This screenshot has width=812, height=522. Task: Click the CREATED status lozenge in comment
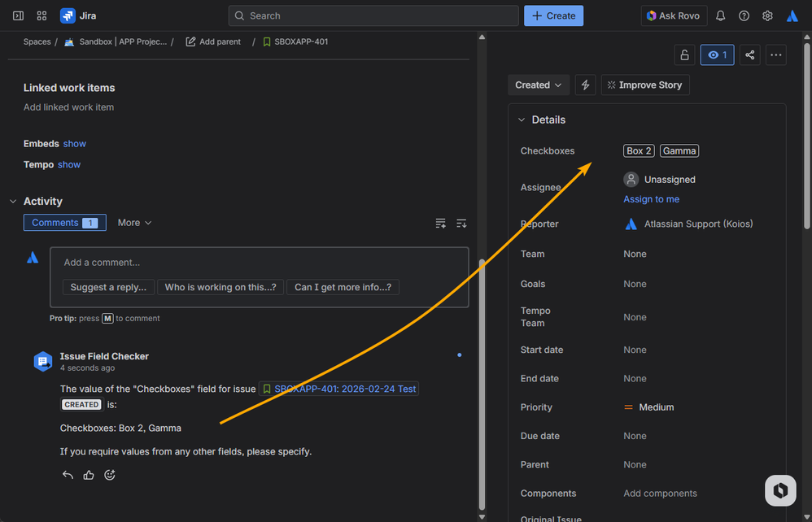(x=81, y=405)
